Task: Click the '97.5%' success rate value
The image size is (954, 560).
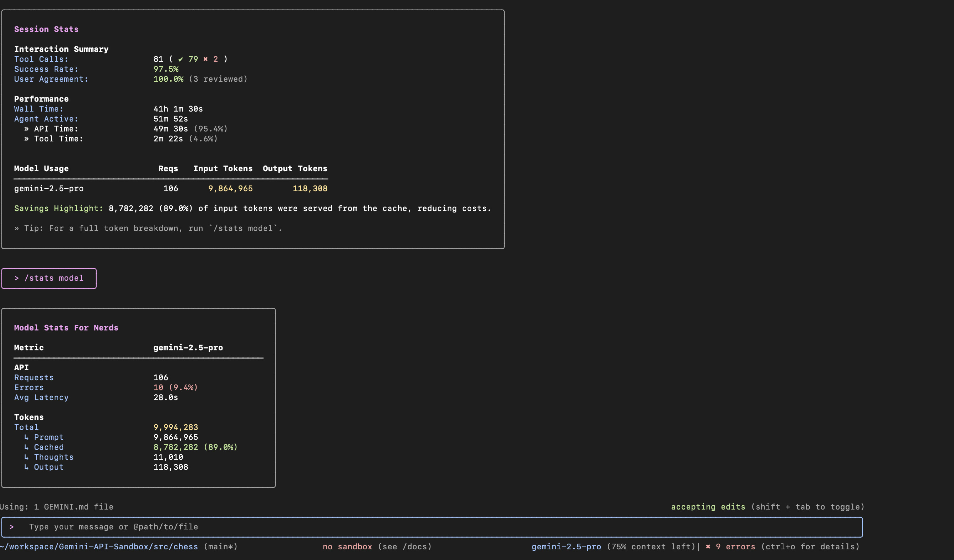Action: click(166, 69)
